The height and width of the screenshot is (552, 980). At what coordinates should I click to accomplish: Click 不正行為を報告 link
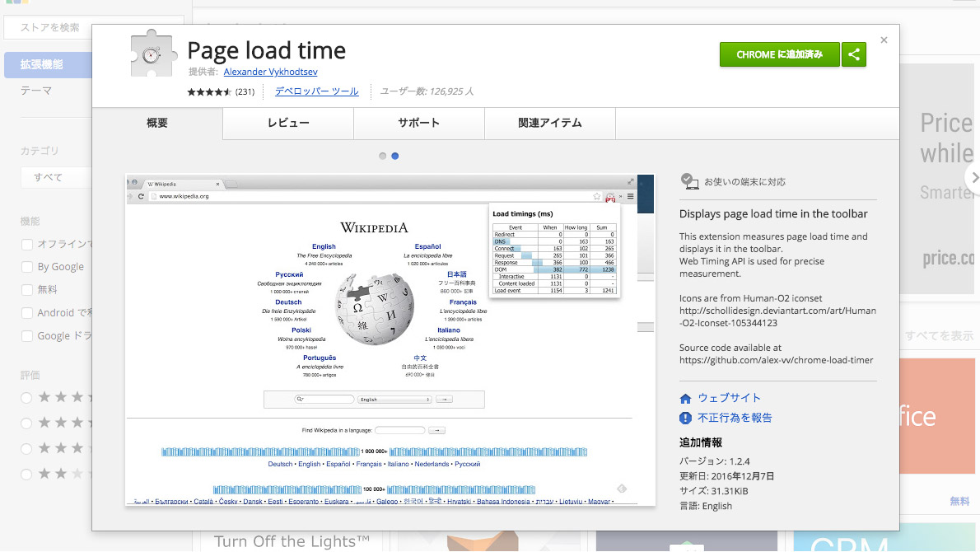coord(735,419)
